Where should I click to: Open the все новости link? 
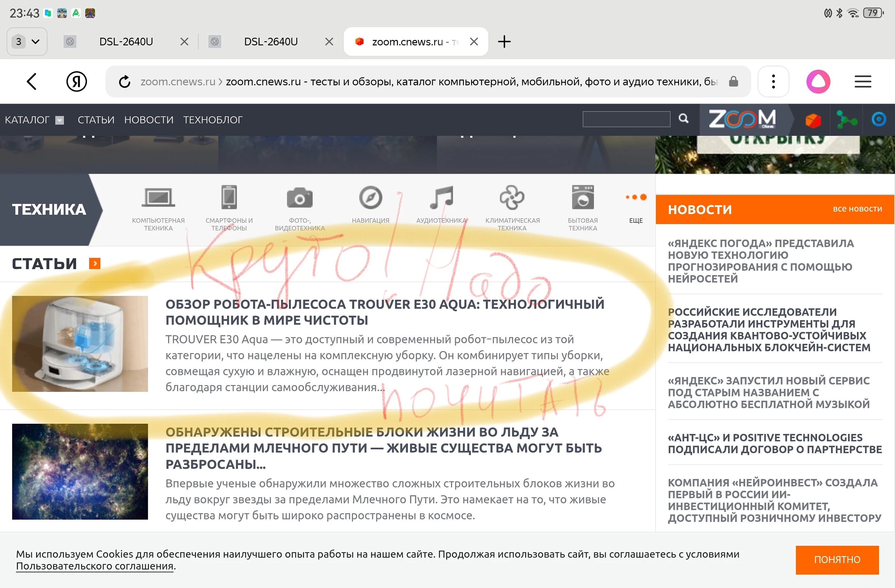[857, 209]
